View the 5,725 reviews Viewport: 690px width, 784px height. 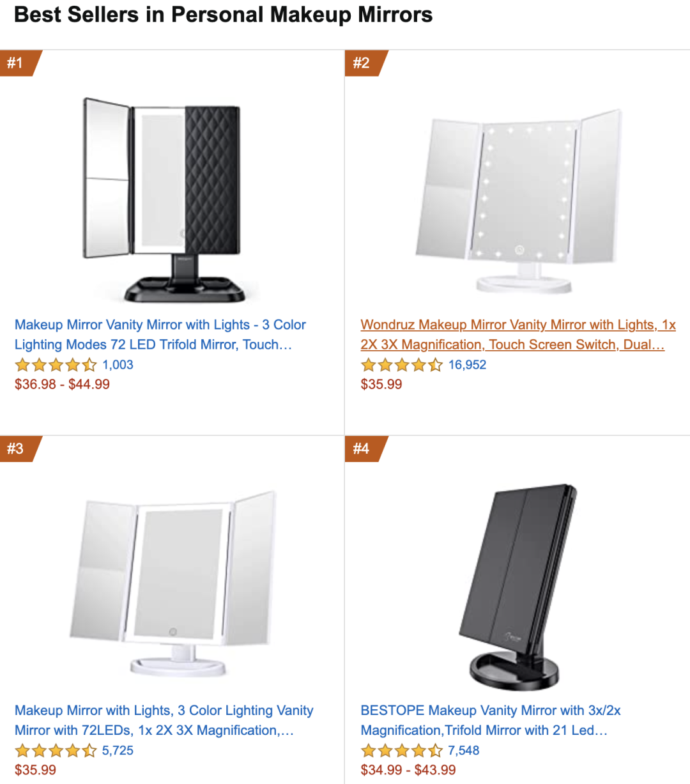coord(118,750)
